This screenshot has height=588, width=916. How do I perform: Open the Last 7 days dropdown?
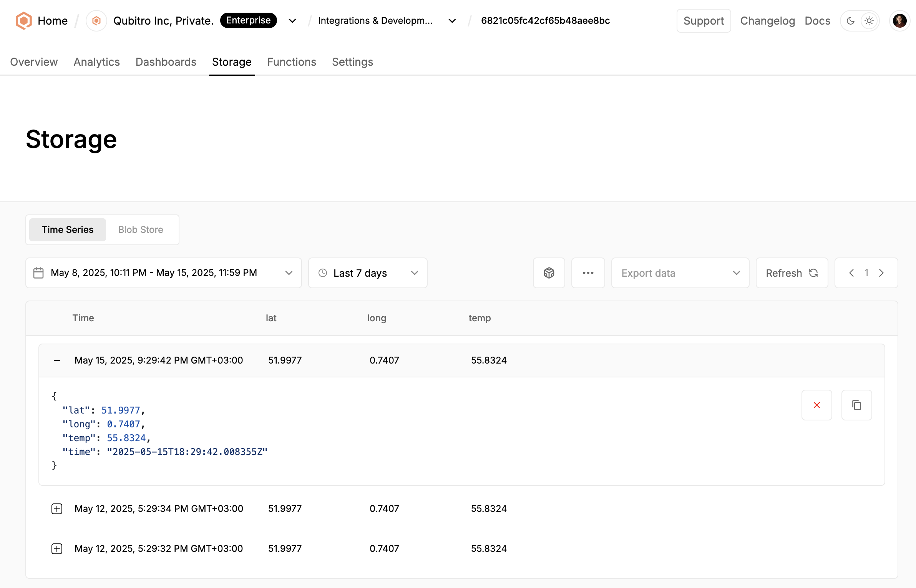click(368, 273)
